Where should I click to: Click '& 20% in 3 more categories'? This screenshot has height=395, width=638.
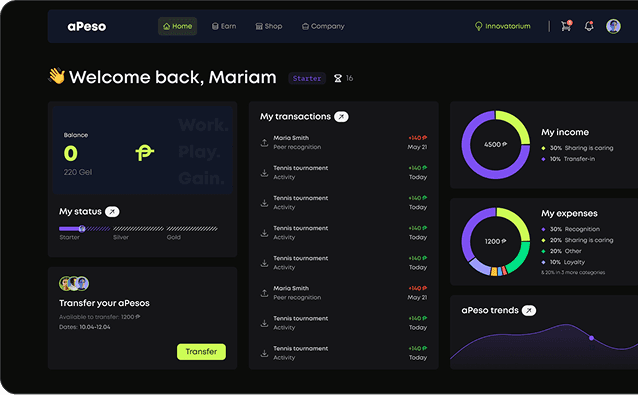pyautogui.click(x=573, y=273)
